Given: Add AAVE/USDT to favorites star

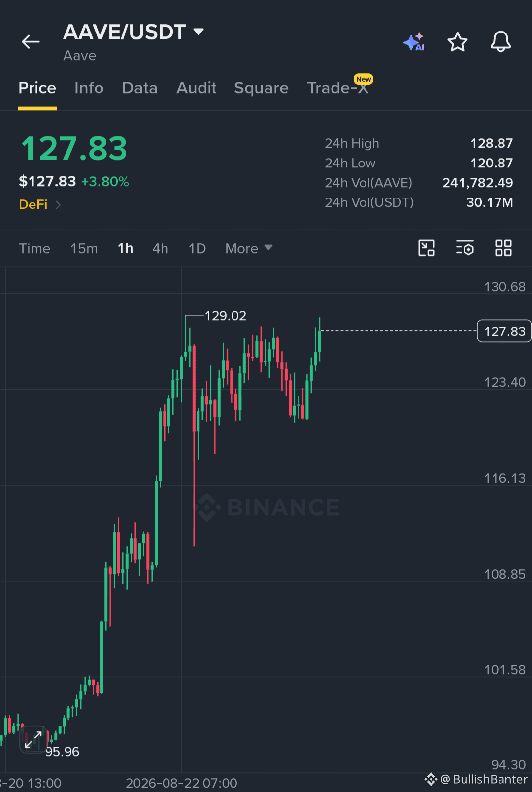Looking at the screenshot, I should coord(458,42).
